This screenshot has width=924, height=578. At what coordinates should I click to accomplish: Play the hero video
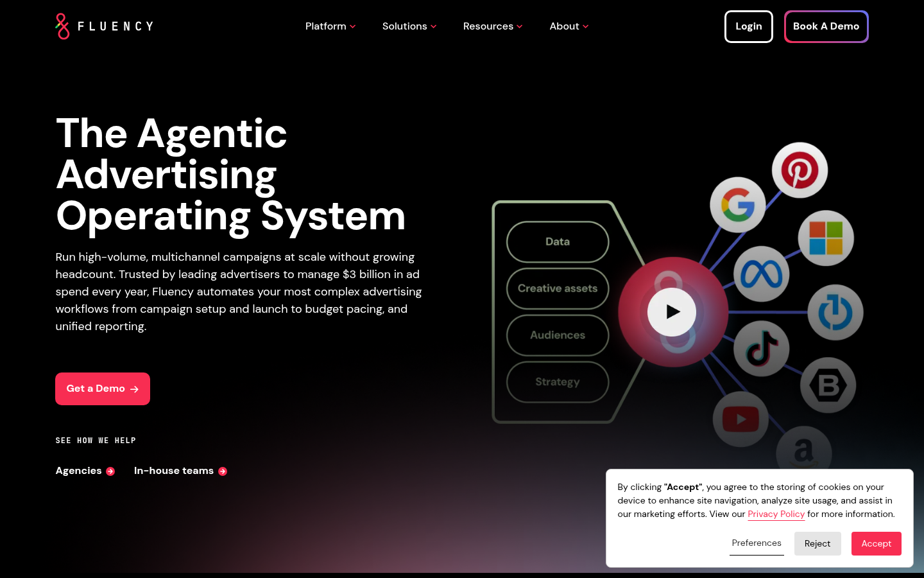[672, 312]
